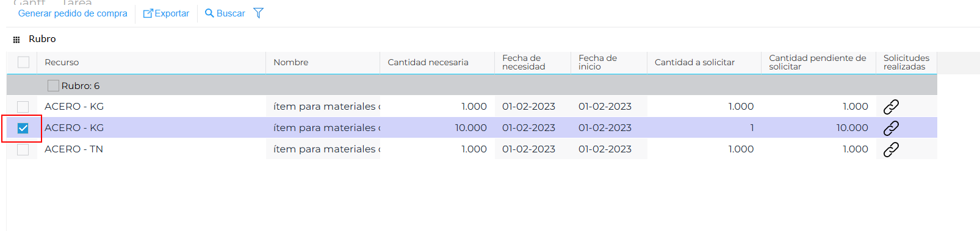The width and height of the screenshot is (980, 231).
Task: Open filter funnel icon next to Buscar
Action: click(258, 13)
